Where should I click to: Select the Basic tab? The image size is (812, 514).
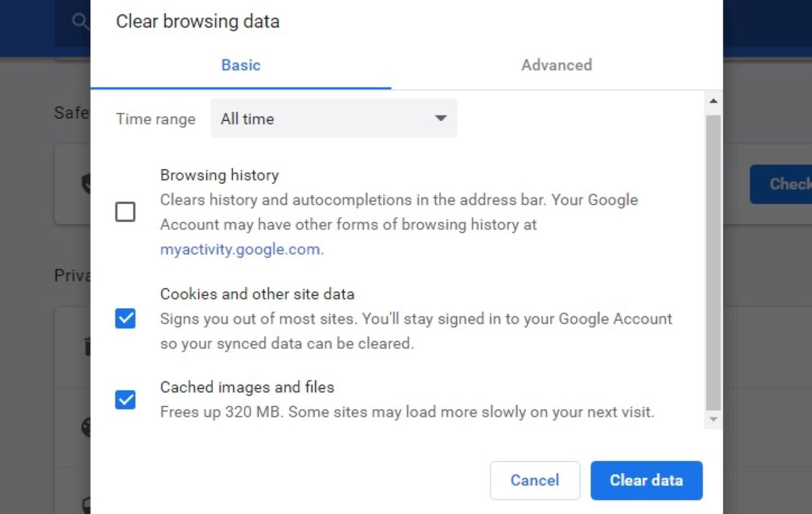(240, 65)
